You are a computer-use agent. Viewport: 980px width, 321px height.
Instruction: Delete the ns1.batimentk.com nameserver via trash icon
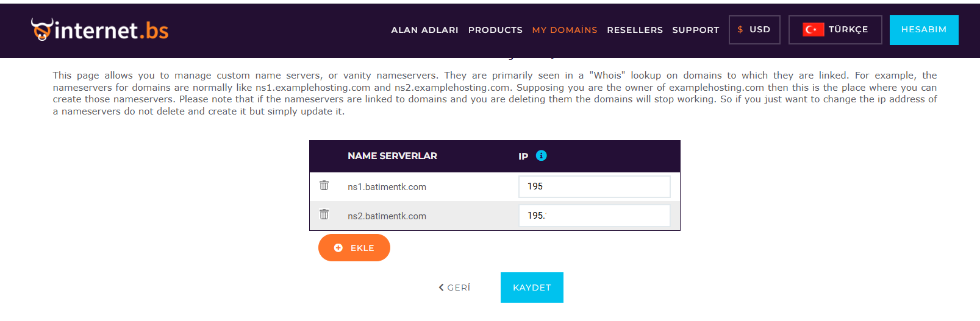coord(324,185)
